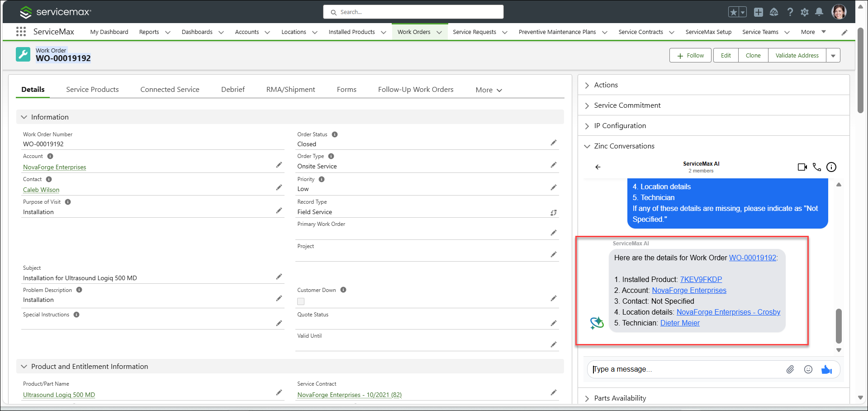This screenshot has width=868, height=411.
Task: Follow this work order
Action: pyautogui.click(x=690, y=56)
